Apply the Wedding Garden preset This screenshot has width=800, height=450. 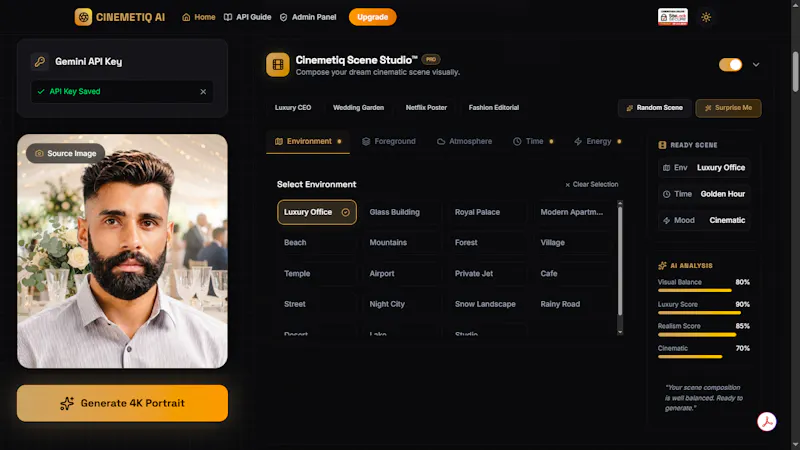pyautogui.click(x=359, y=108)
